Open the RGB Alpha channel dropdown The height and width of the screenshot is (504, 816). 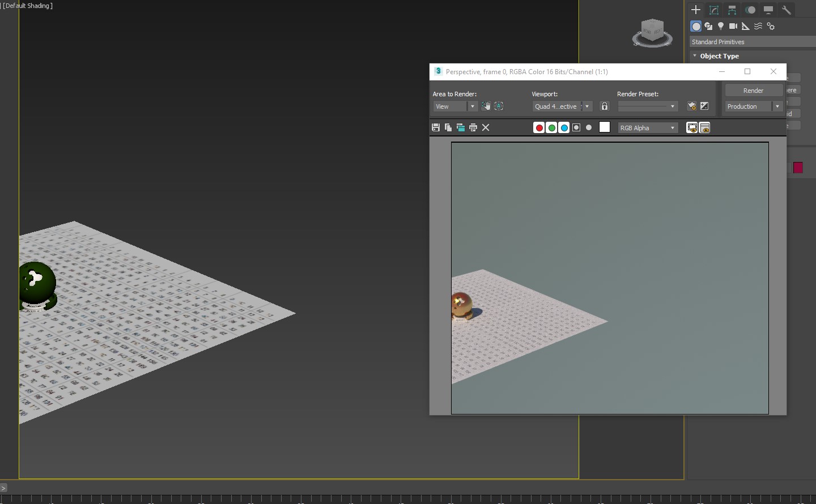648,128
